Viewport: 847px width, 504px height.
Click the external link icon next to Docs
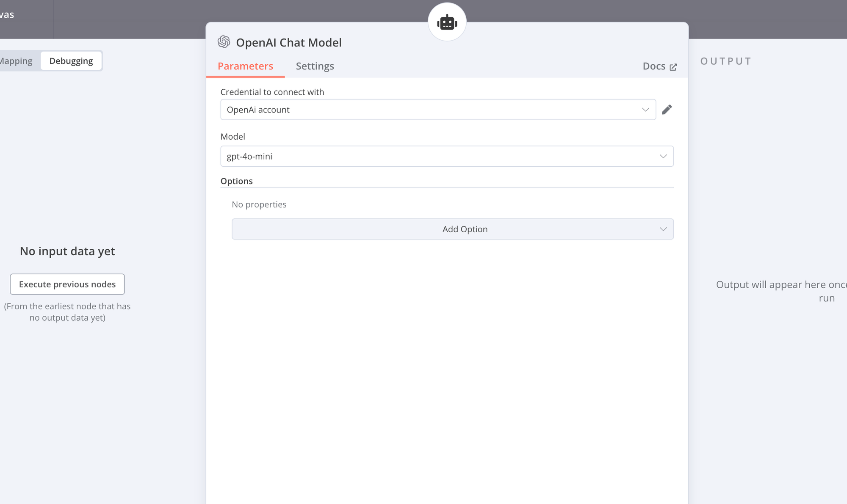click(x=673, y=66)
